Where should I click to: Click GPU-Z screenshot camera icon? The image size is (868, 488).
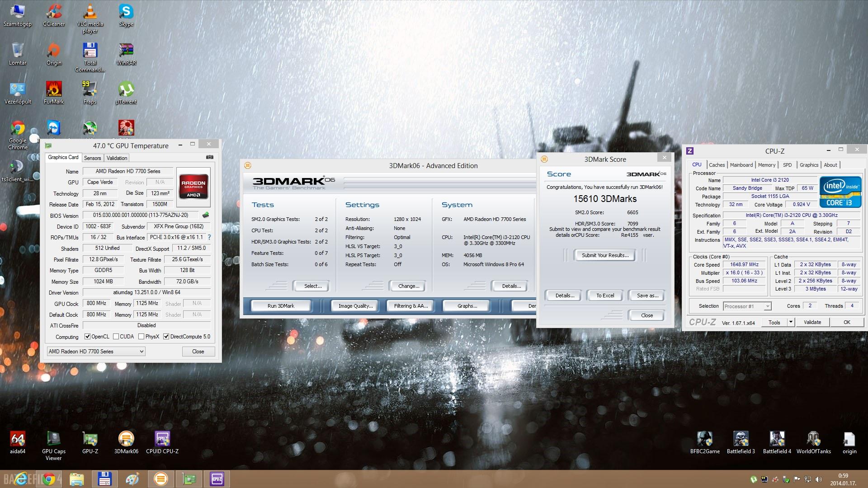tap(210, 157)
